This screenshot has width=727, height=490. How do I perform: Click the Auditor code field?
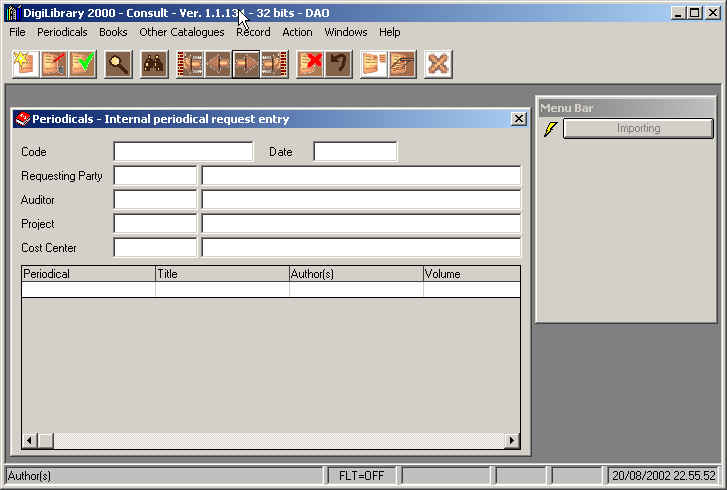tap(155, 200)
